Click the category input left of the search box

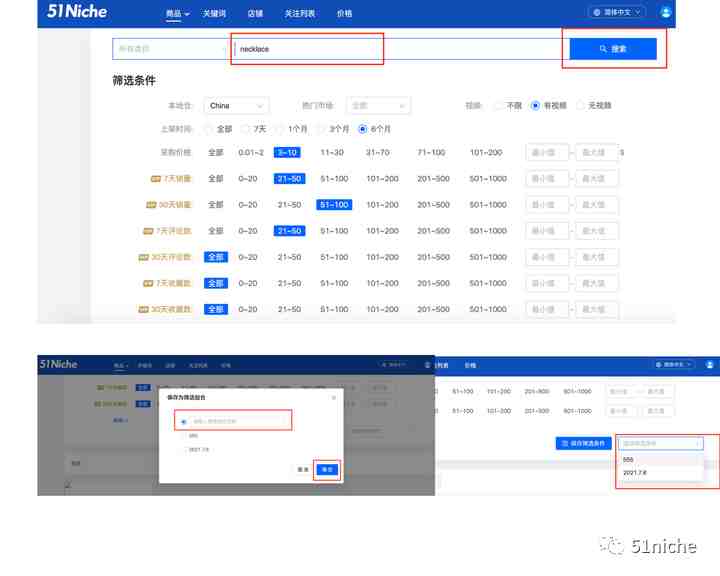170,49
